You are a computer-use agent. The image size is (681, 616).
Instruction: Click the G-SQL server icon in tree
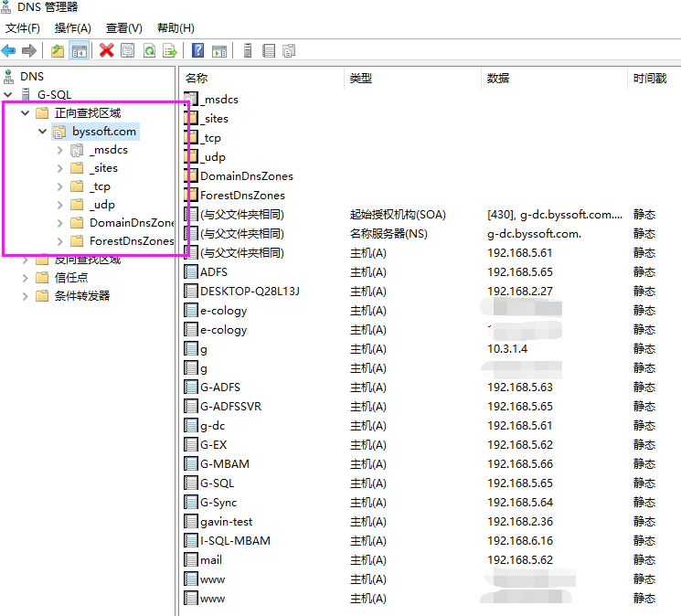(x=27, y=95)
